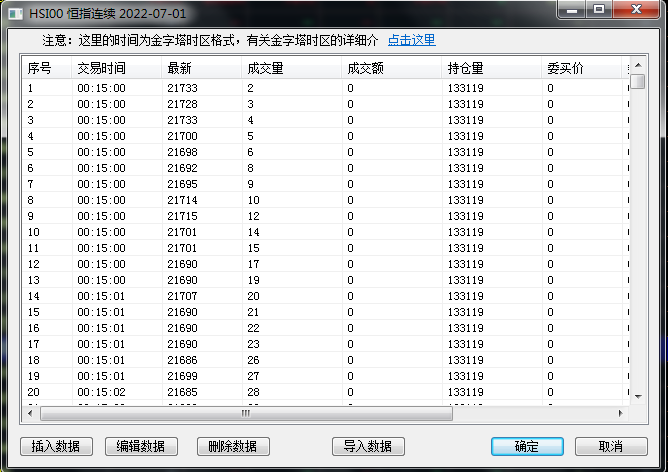Cancel with the 取消 button

click(611, 446)
